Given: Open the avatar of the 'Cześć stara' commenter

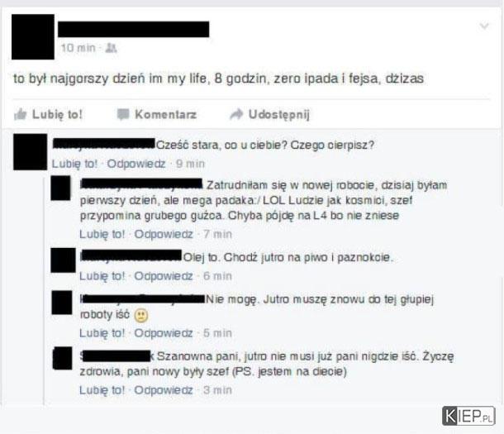Looking at the screenshot, I should pos(30,152).
